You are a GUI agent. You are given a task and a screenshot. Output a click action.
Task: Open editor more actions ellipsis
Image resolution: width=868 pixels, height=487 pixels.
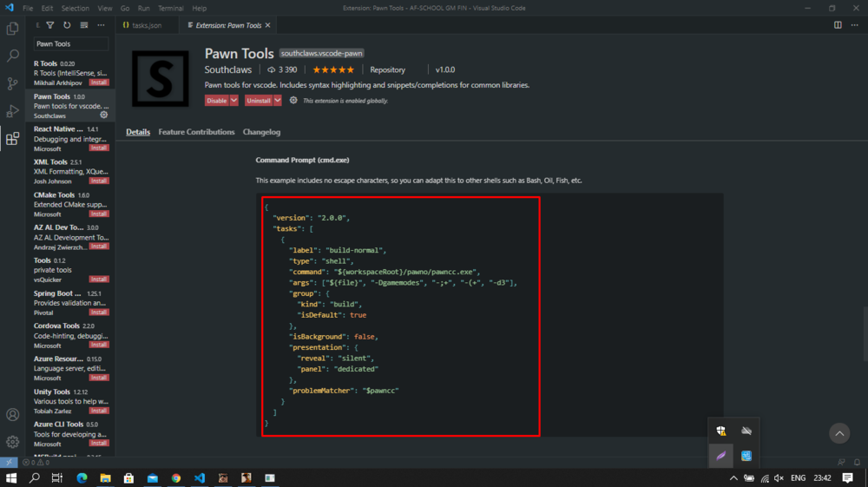coord(855,25)
